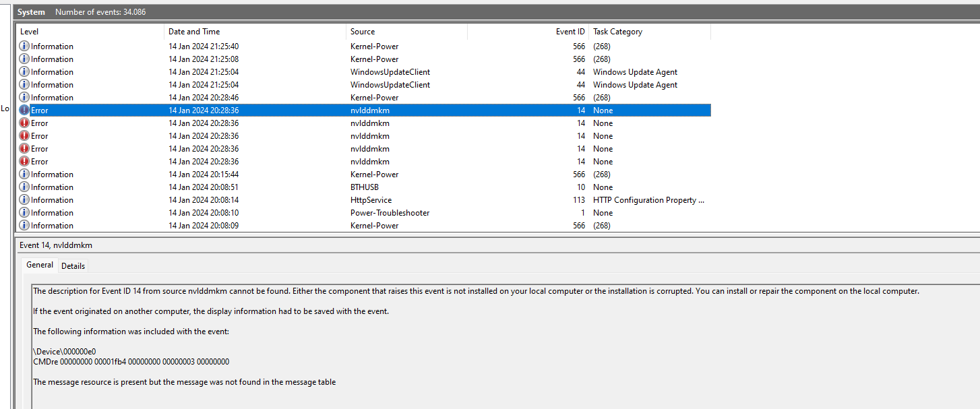Click the Power-Troubleshooter source cell
This screenshot has height=409, width=980.
[x=390, y=213]
